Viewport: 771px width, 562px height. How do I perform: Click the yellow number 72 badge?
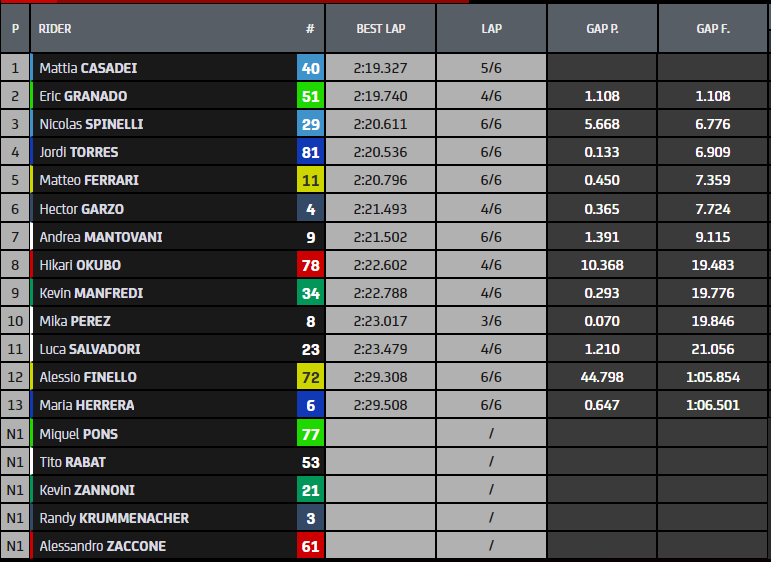[x=310, y=377]
